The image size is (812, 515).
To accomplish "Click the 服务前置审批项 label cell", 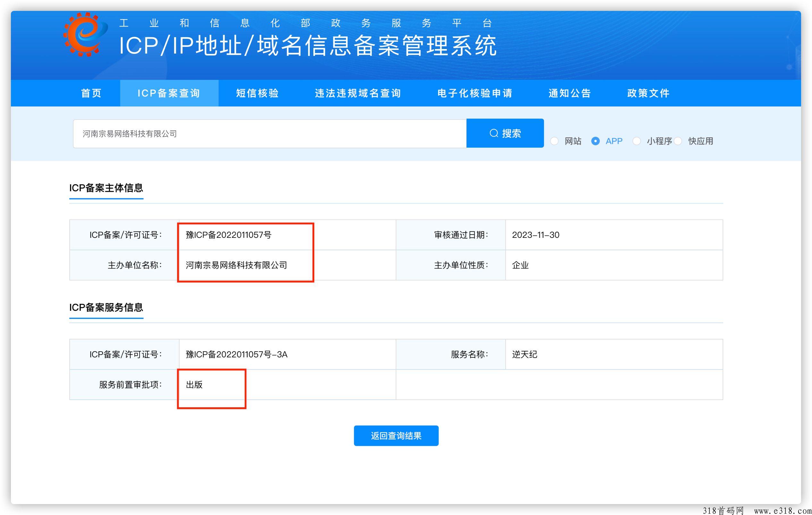I will click(124, 385).
